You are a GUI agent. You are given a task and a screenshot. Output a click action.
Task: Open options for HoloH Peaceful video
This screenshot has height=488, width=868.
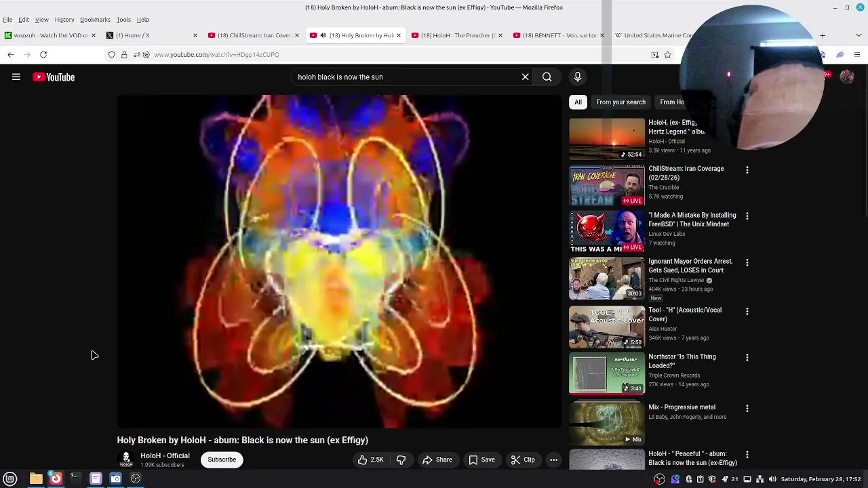(747, 455)
